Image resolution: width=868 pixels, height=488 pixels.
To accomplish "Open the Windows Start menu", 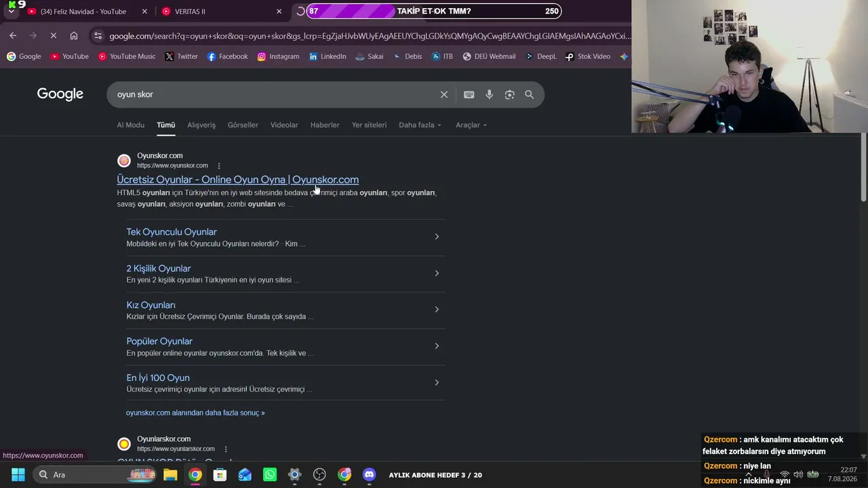I will (18, 474).
